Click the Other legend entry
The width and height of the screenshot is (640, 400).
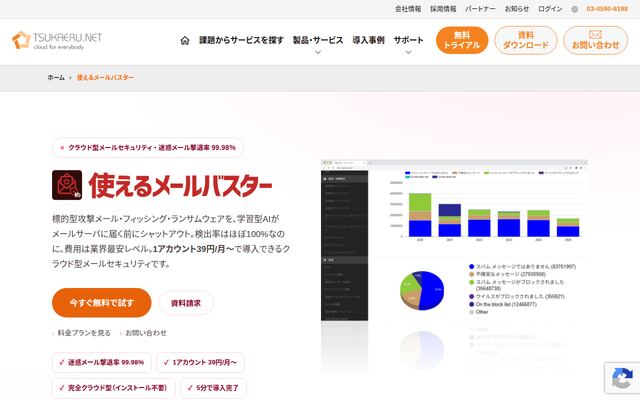(479, 312)
